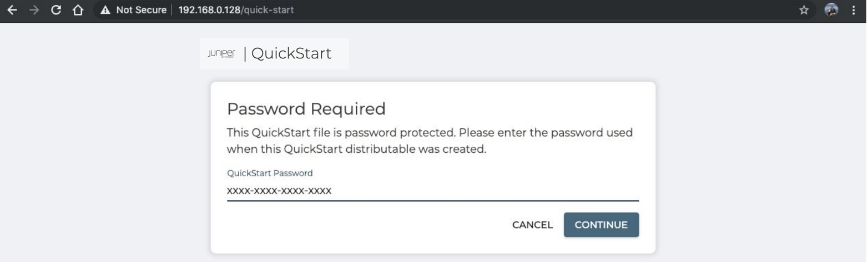The height and width of the screenshot is (269, 868).
Task: Click the Password Required heading
Action: [306, 109]
